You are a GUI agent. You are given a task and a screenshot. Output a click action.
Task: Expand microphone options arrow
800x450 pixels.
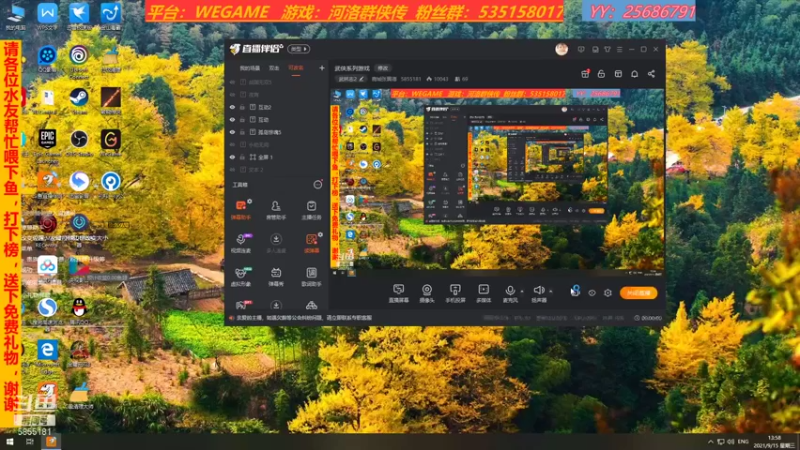(x=522, y=291)
